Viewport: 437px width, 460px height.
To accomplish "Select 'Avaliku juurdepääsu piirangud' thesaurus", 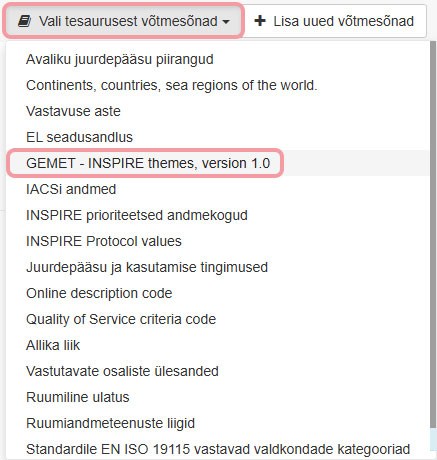I will (120, 59).
